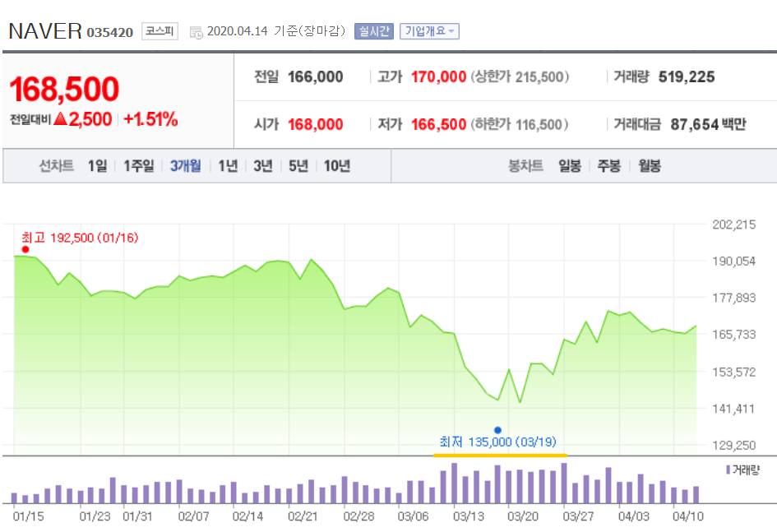The height and width of the screenshot is (532, 777).
Task: Click the 거래량 value 519,225
Action: click(x=687, y=76)
